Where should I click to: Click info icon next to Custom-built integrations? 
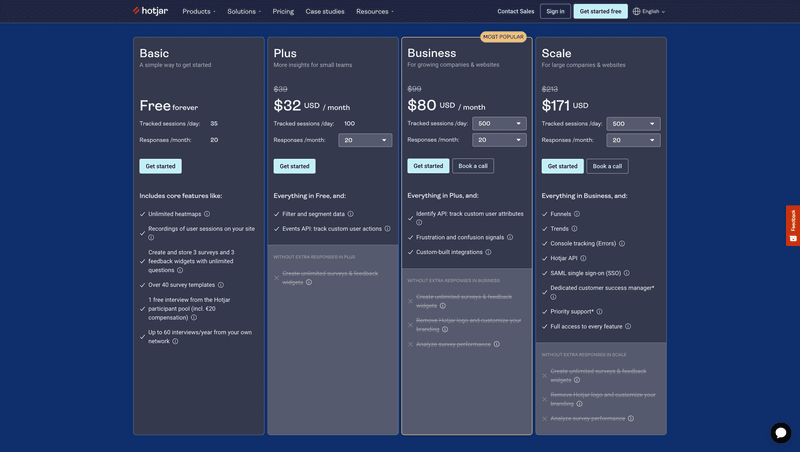(x=488, y=252)
